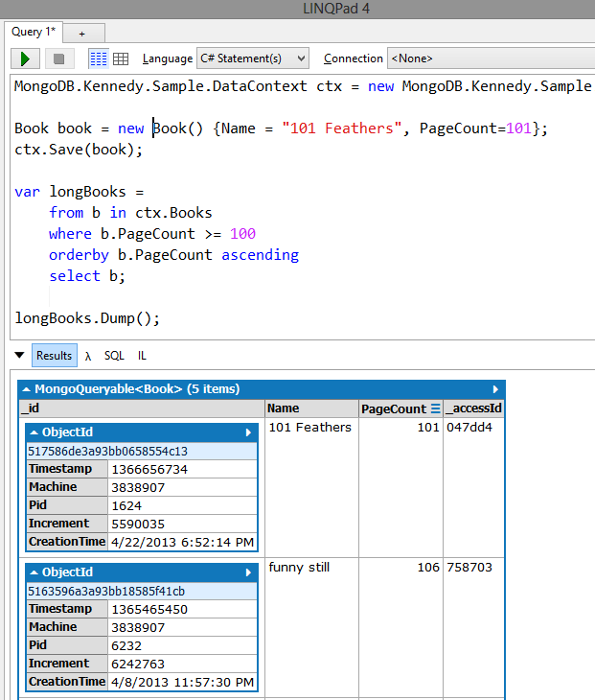Screen dimensions: 595x700
Task: Open the lambda output tab
Action: pyautogui.click(x=87, y=355)
